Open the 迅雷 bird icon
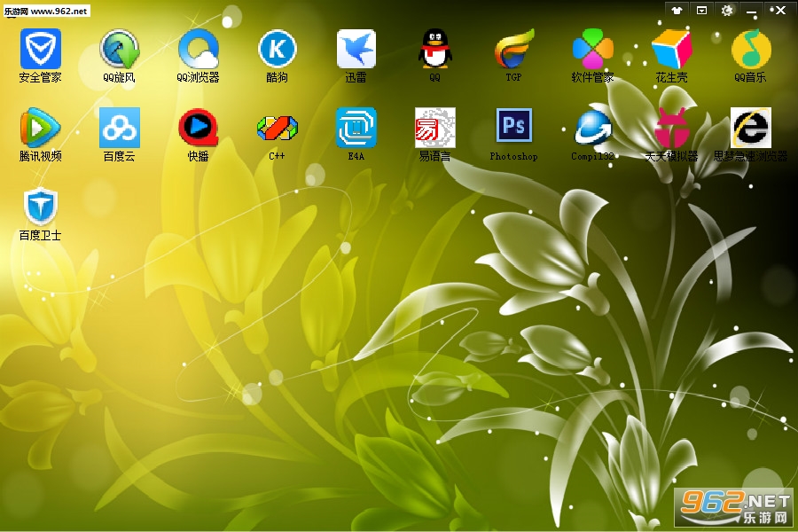The height and width of the screenshot is (532, 798). (x=356, y=49)
